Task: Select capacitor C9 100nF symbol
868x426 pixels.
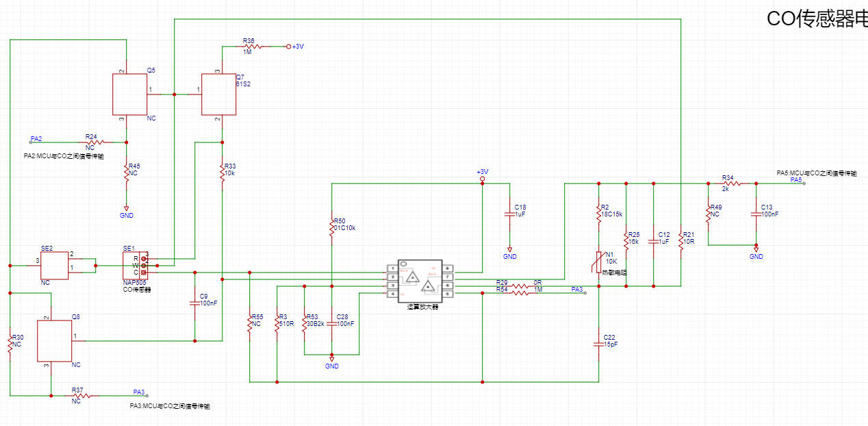Action: tap(194, 303)
